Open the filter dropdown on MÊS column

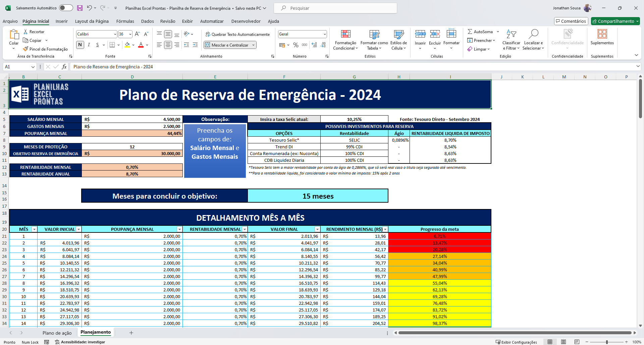[34, 229]
